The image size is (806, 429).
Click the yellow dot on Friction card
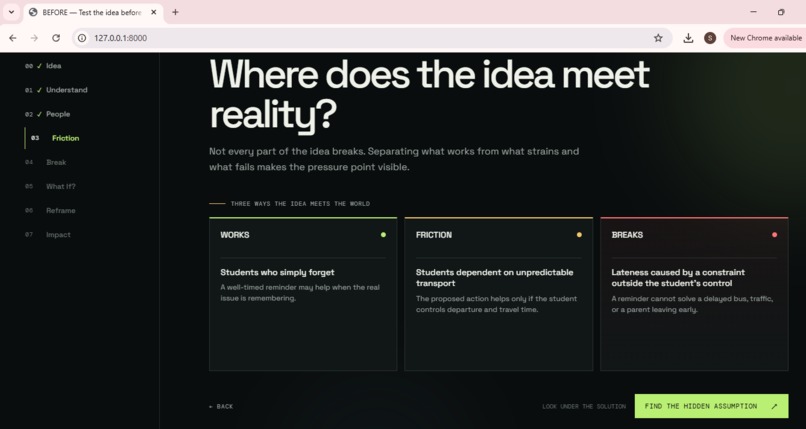579,235
